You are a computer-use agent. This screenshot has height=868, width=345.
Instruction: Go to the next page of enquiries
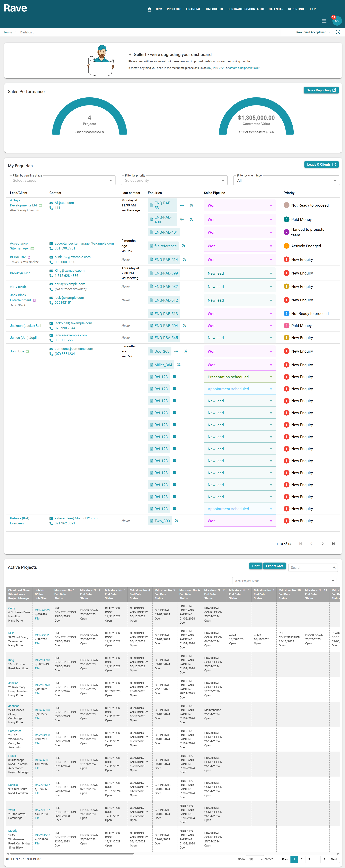click(x=322, y=544)
